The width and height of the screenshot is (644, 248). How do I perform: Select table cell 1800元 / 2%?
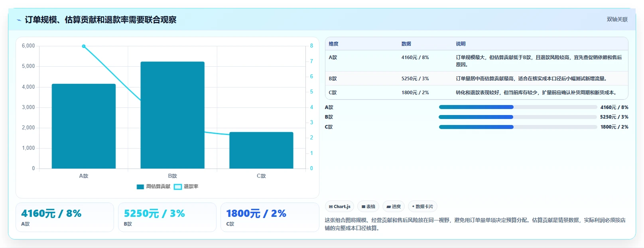415,93
